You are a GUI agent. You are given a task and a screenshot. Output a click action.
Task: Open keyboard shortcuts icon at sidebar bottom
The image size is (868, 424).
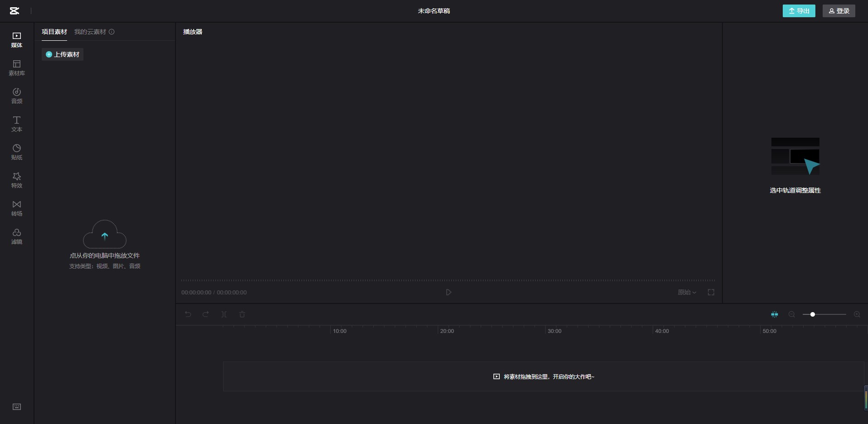(x=17, y=407)
